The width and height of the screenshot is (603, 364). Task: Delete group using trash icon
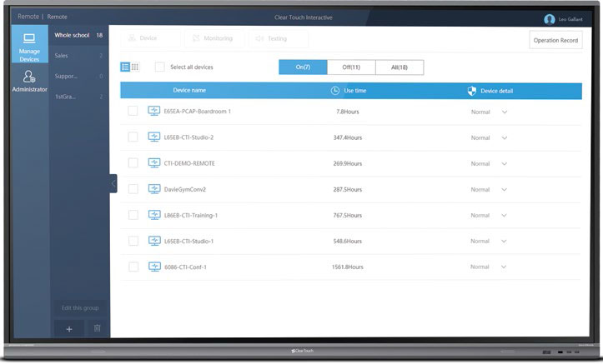98,328
